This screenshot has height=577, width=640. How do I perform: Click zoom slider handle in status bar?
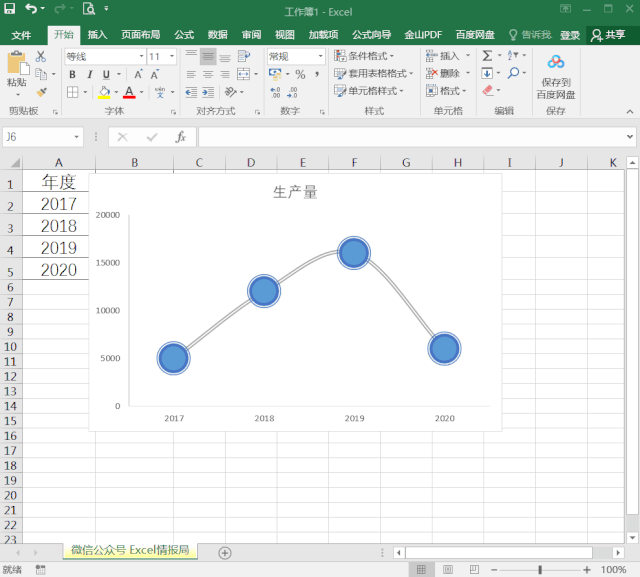[540, 570]
